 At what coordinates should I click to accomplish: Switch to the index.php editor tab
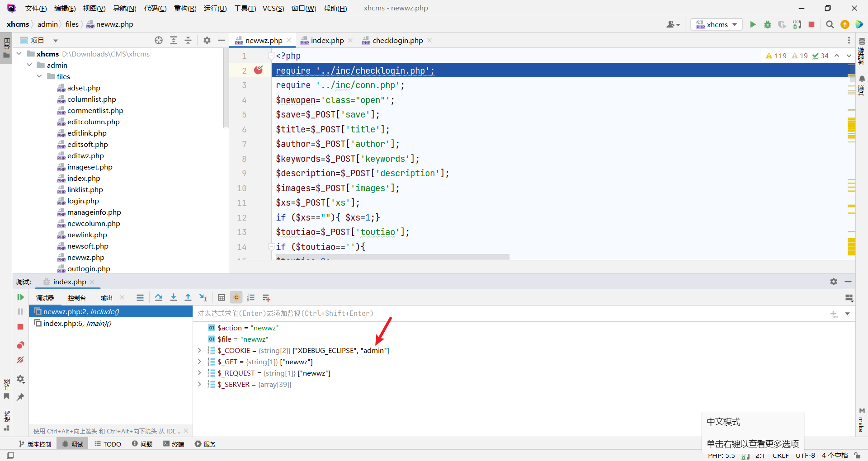click(327, 40)
